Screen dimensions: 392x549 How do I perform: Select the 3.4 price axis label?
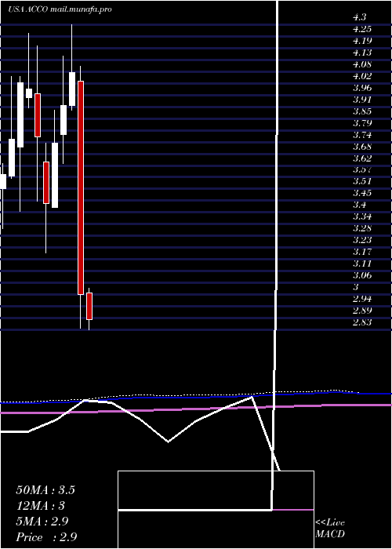[360, 205]
